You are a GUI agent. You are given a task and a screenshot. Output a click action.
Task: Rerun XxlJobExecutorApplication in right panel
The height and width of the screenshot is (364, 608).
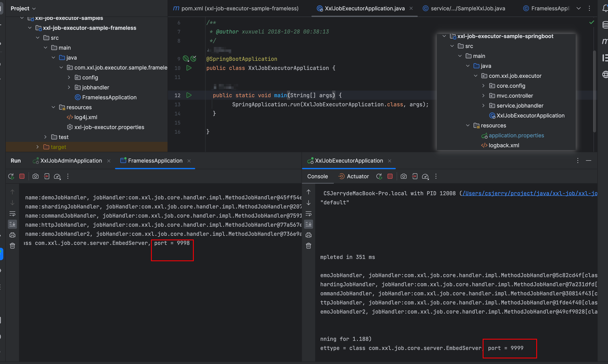[379, 176]
